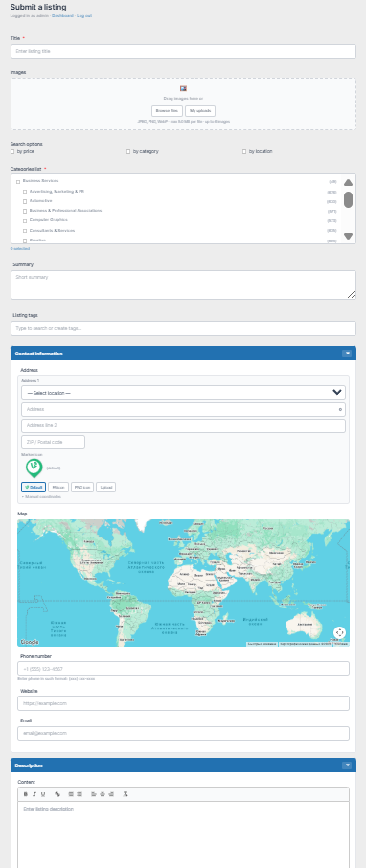Check the Computer Graphics category
Screen dimensions: 366x868
[x=25, y=221]
